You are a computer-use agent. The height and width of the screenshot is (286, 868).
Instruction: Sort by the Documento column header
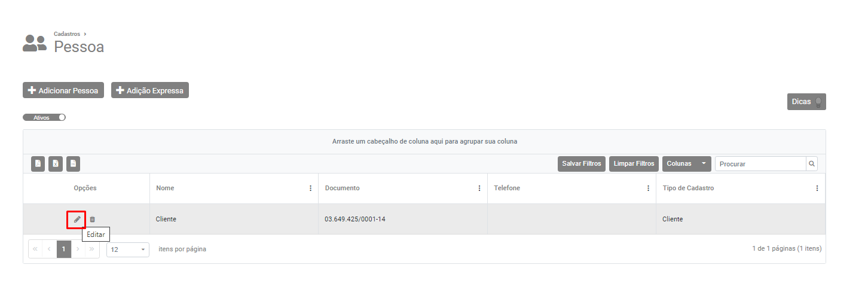(x=343, y=188)
